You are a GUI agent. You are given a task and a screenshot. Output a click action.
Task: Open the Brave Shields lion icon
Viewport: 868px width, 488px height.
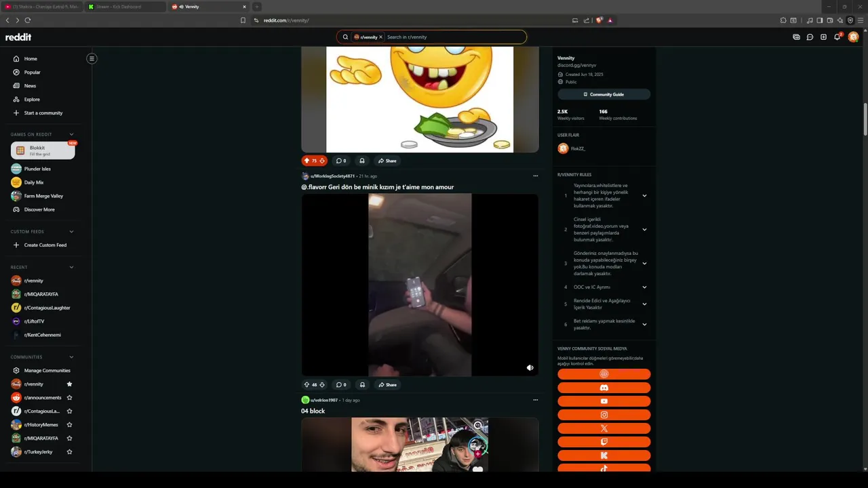coord(599,20)
